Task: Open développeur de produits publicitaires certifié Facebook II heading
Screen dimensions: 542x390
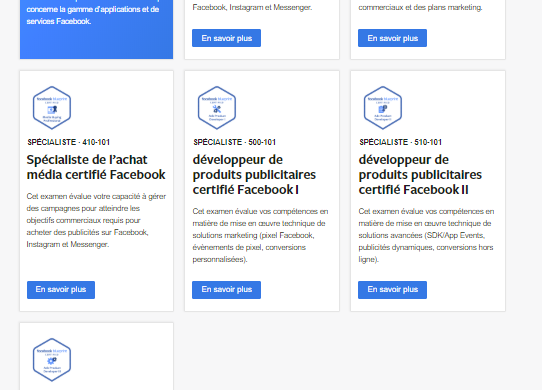Action: click(420, 175)
